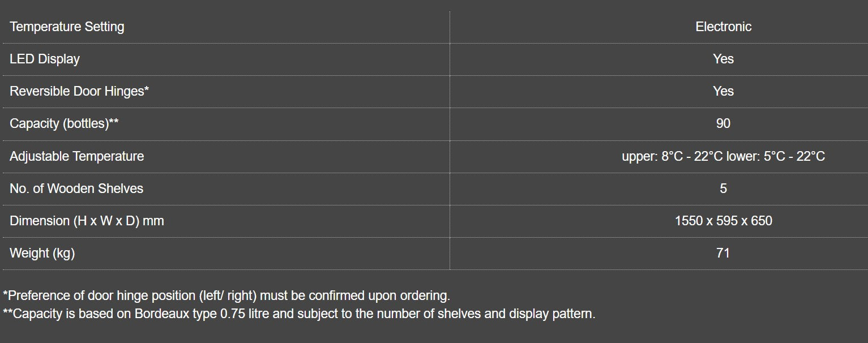Click the Capacity (bottles) row label
Screen dimensions: 868x343
(64, 123)
